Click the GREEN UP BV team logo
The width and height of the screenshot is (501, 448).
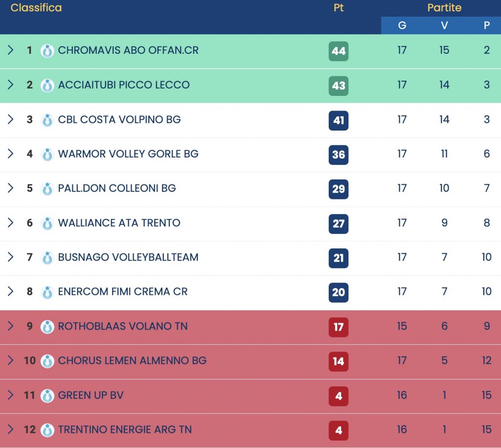(x=47, y=396)
